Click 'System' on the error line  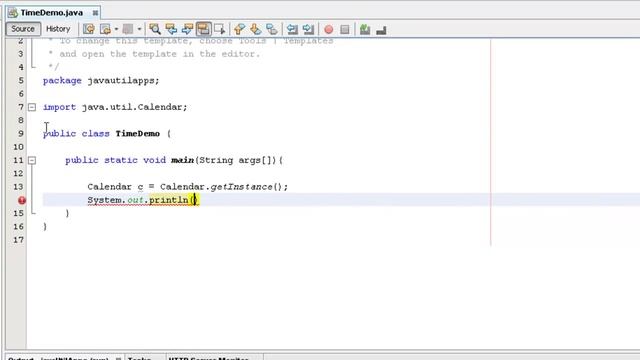(104, 200)
